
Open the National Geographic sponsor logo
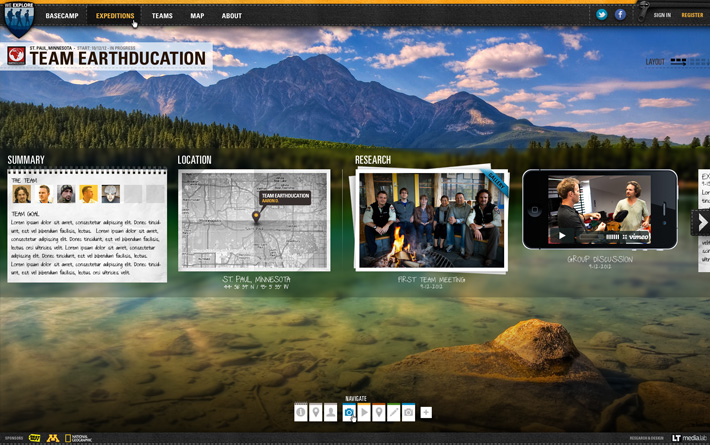[78, 438]
